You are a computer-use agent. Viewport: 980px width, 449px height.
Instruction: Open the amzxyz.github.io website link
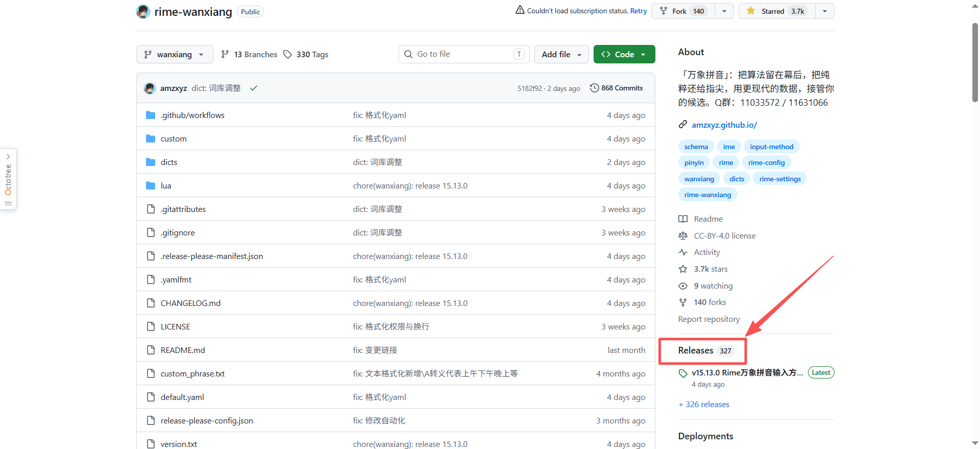(x=724, y=125)
